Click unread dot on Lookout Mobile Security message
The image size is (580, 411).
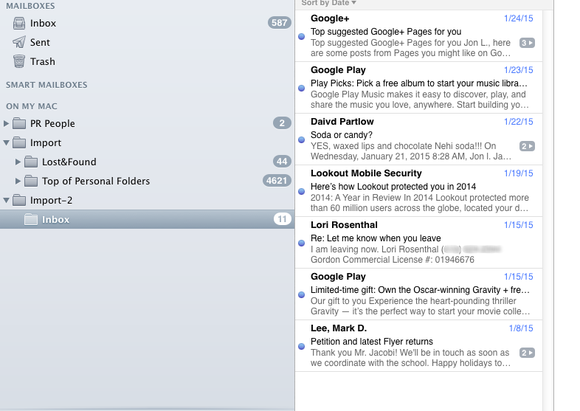tap(301, 192)
